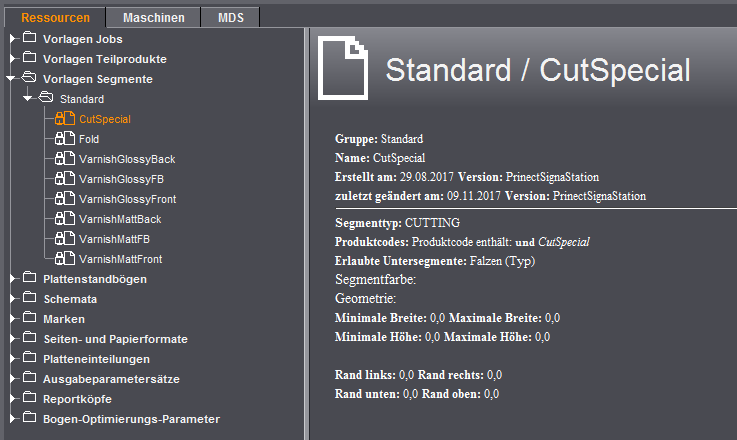Select the VarnishMattFront template
Screen dimensions: 737x440
pos(120,259)
